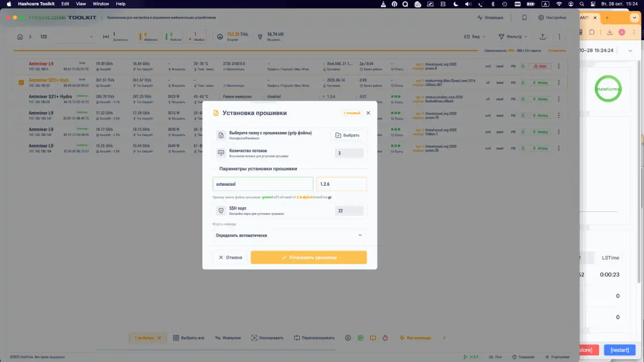Toggle the Antminer S21+ Hyd. row checkbox
This screenshot has height=362, width=644.
tap(22, 82)
